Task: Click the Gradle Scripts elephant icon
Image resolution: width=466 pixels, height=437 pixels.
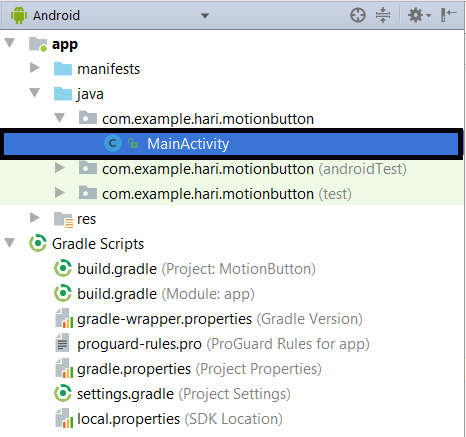Action: pos(38,243)
